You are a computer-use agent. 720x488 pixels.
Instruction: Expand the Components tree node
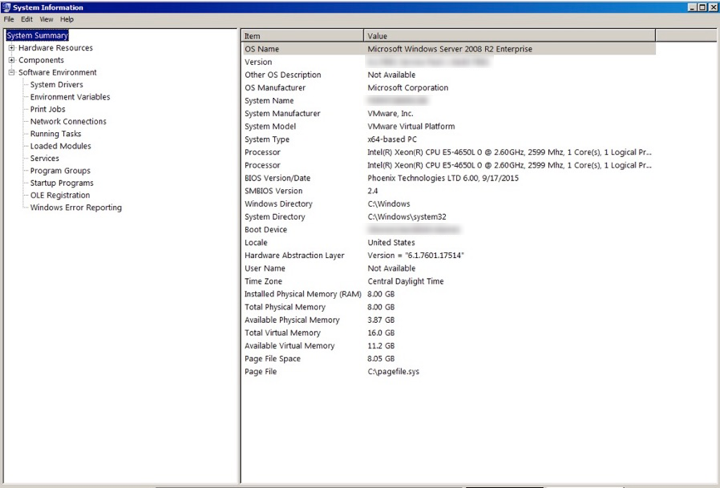[x=11, y=60]
